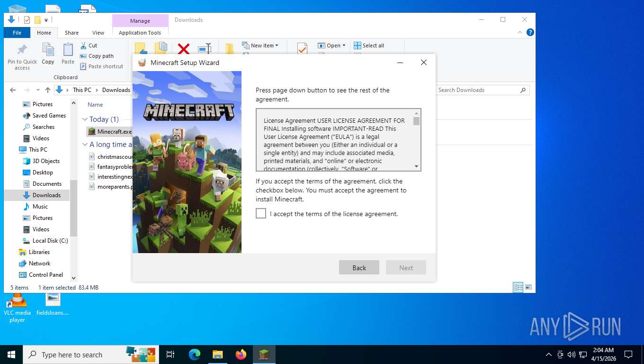
Task: Open the Application Tools tab
Action: pyautogui.click(x=140, y=33)
